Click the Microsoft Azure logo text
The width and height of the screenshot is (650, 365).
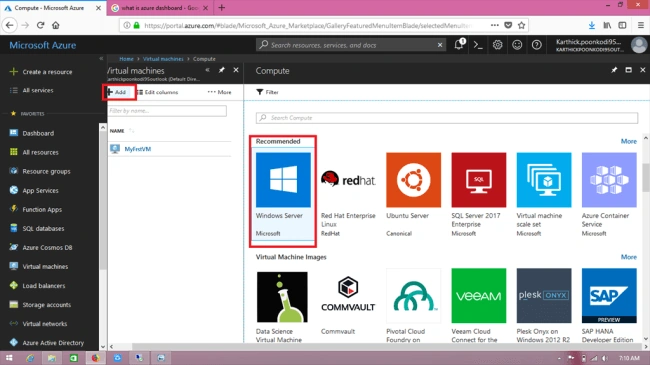click(x=43, y=45)
